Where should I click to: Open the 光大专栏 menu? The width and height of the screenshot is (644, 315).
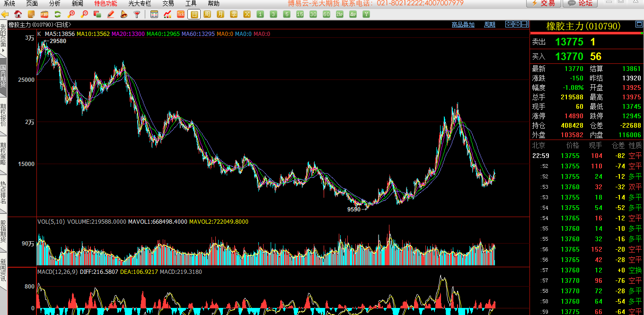coord(140,3)
